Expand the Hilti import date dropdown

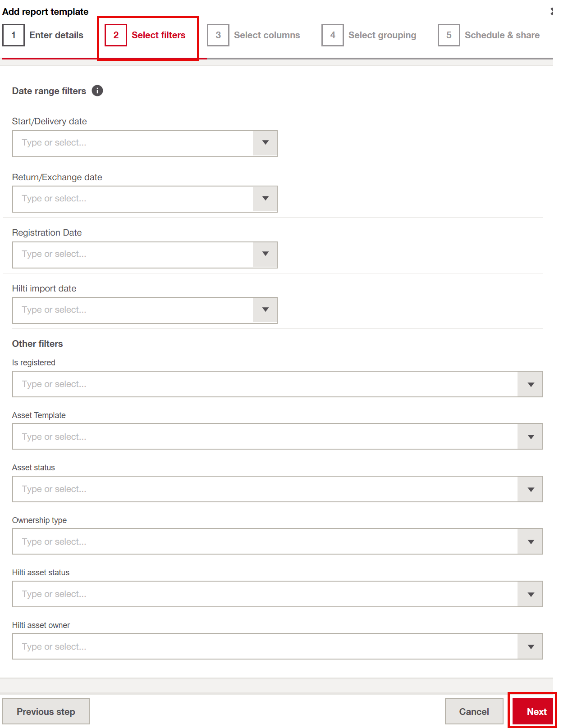coord(265,310)
